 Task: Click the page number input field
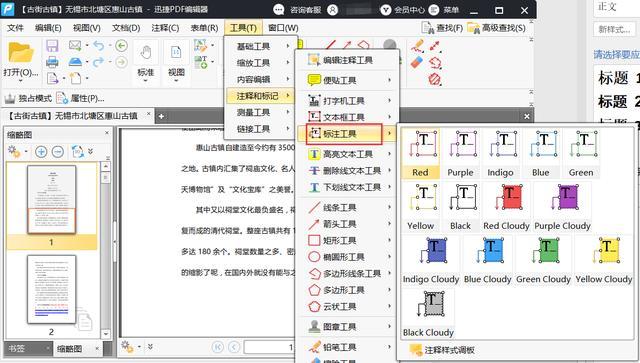tap(269, 347)
